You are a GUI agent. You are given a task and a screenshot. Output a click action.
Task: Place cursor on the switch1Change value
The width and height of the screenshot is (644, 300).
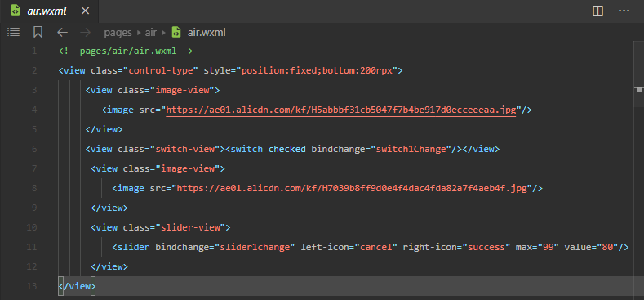point(411,149)
